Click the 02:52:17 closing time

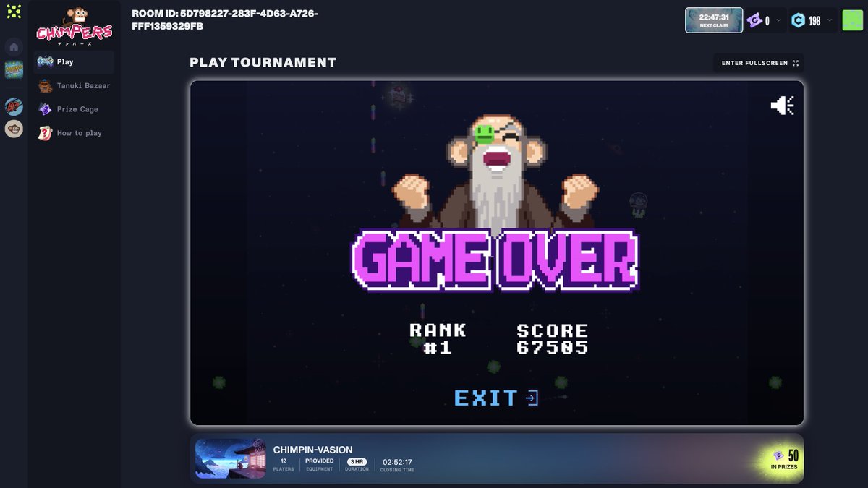point(397,464)
